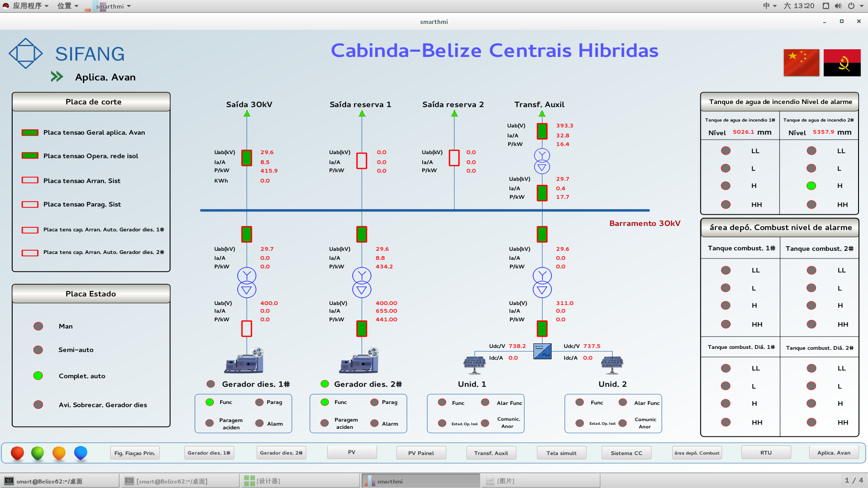868x488 pixels.
Task: Open the 应用程序 applications menu
Action: [x=27, y=6]
